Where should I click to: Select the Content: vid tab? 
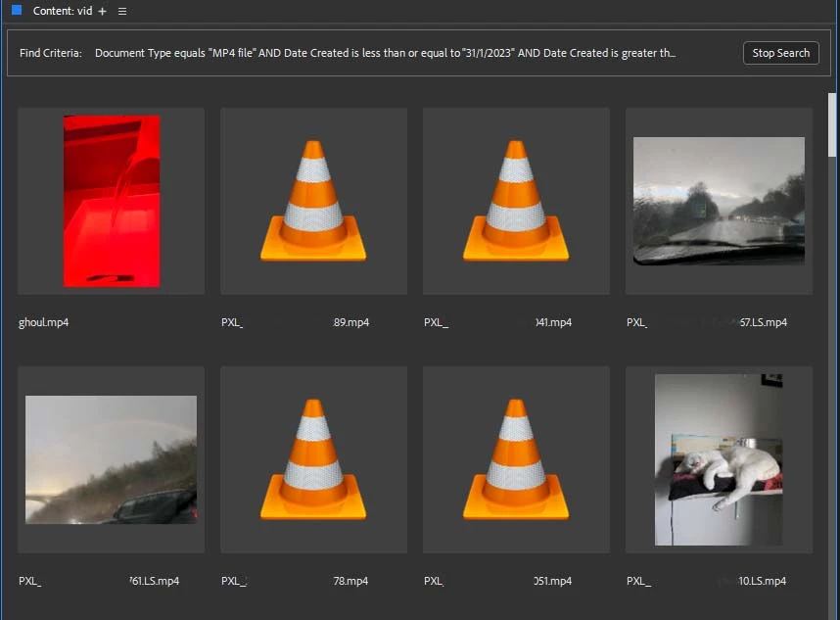[63, 11]
